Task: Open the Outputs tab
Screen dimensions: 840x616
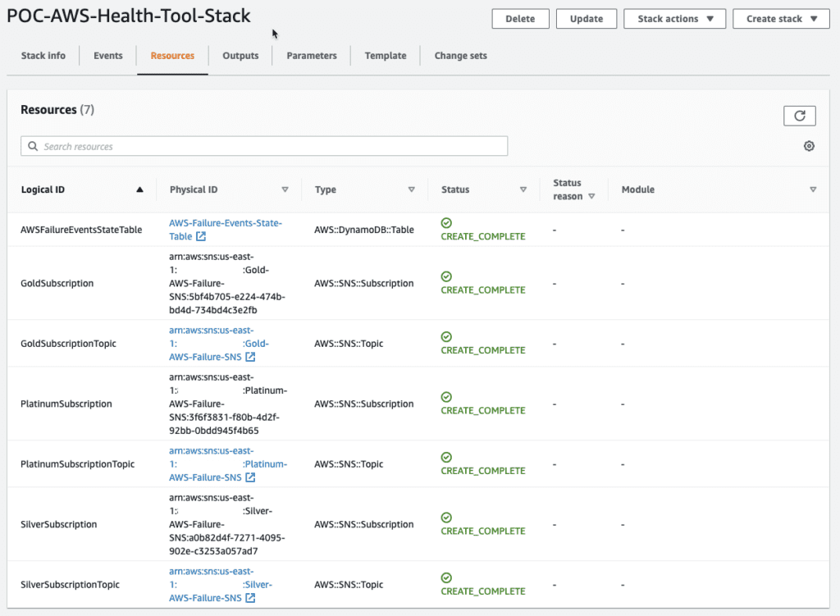Action: point(240,56)
